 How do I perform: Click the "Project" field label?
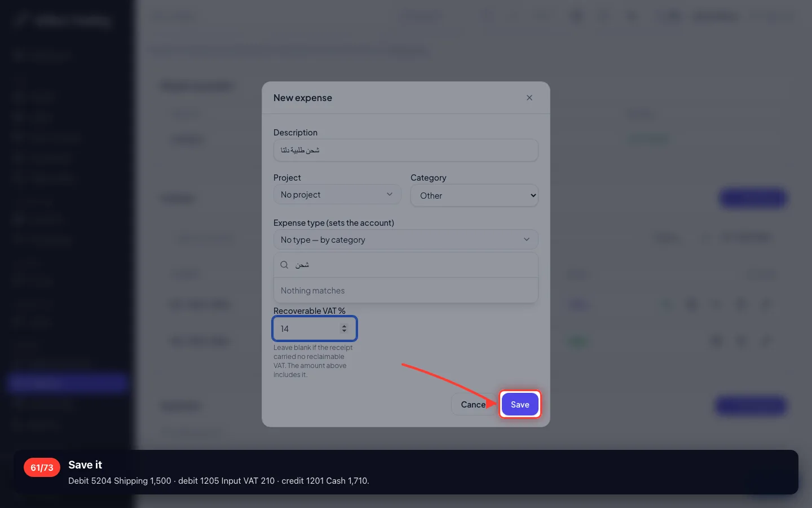287,178
